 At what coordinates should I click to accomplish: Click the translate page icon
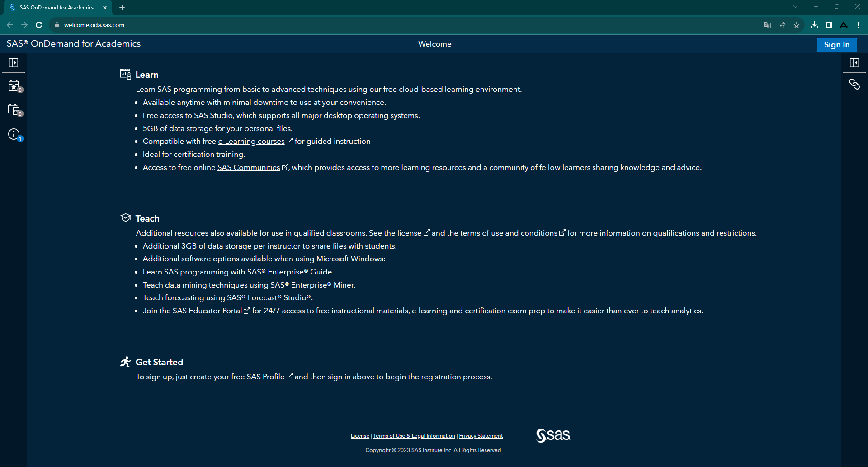point(767,25)
